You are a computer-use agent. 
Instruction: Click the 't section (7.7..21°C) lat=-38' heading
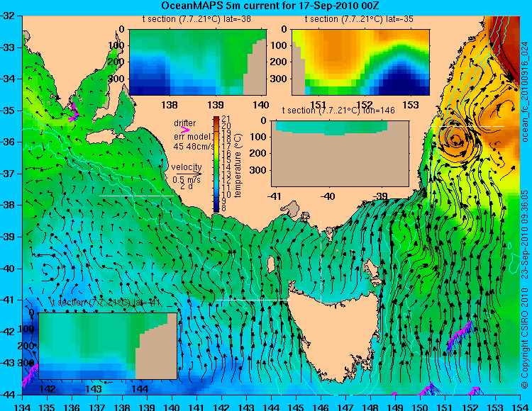coord(196,19)
